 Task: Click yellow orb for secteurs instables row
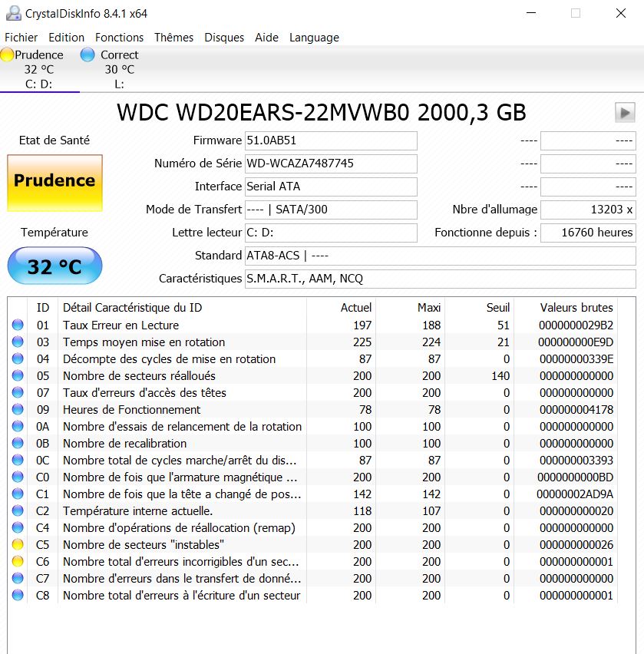[18, 545]
